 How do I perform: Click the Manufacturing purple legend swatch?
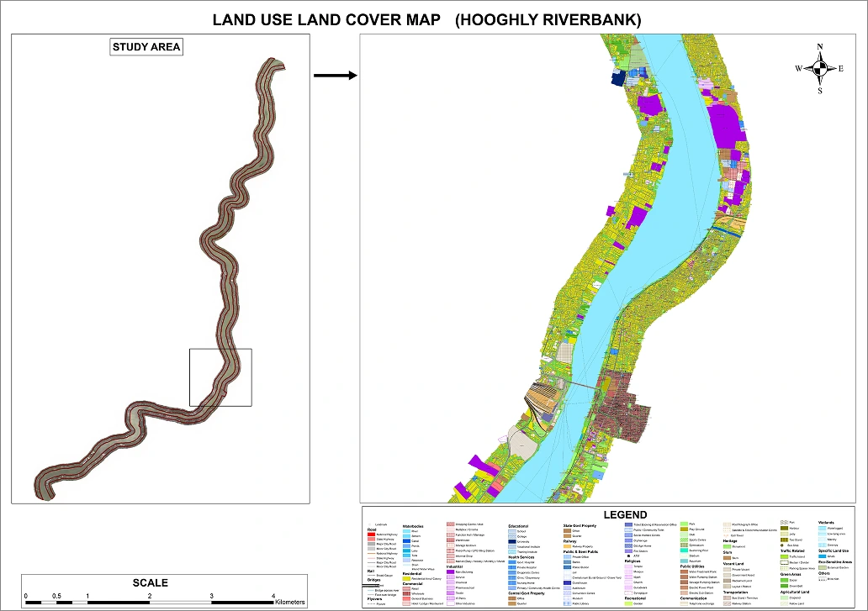click(x=451, y=571)
